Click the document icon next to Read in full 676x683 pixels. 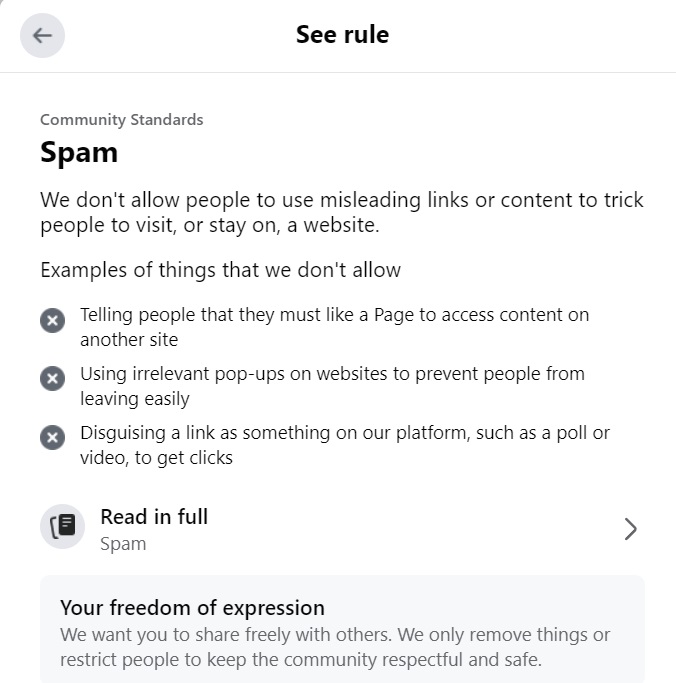pyautogui.click(x=63, y=527)
